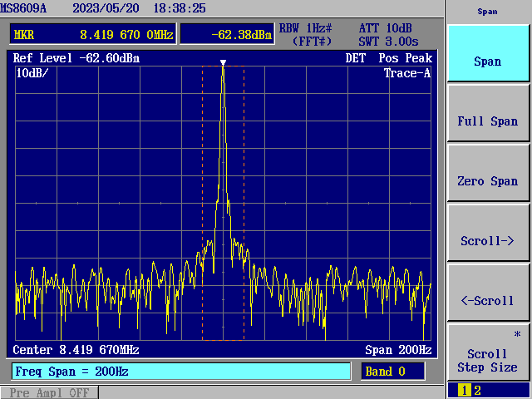The height and width of the screenshot is (399, 532).
Task: Select the Span softkey
Action: click(x=488, y=53)
